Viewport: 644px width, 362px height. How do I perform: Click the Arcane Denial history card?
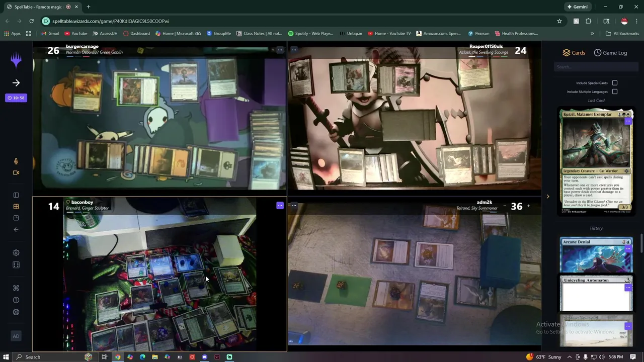point(596,255)
